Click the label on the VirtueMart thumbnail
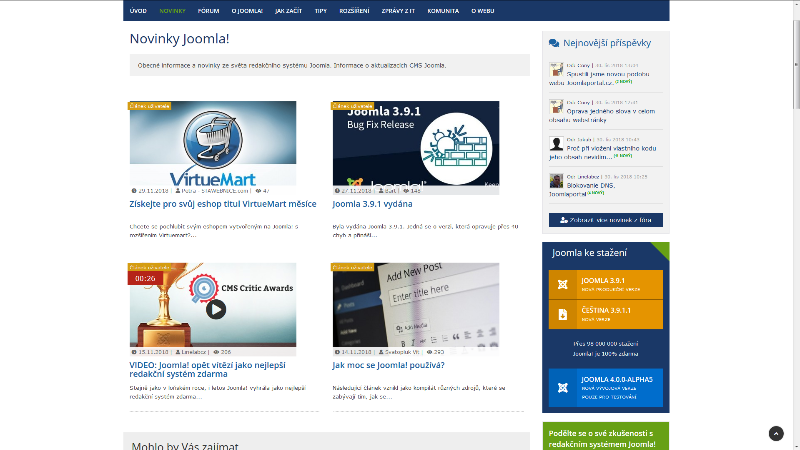This screenshot has width=800, height=450. click(149, 106)
